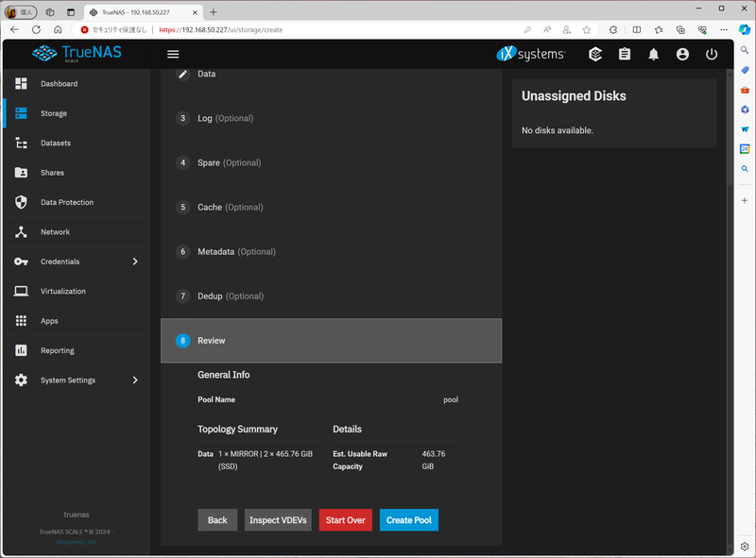Click the Shares folder icon
This screenshot has height=558, width=756.
[21, 173]
